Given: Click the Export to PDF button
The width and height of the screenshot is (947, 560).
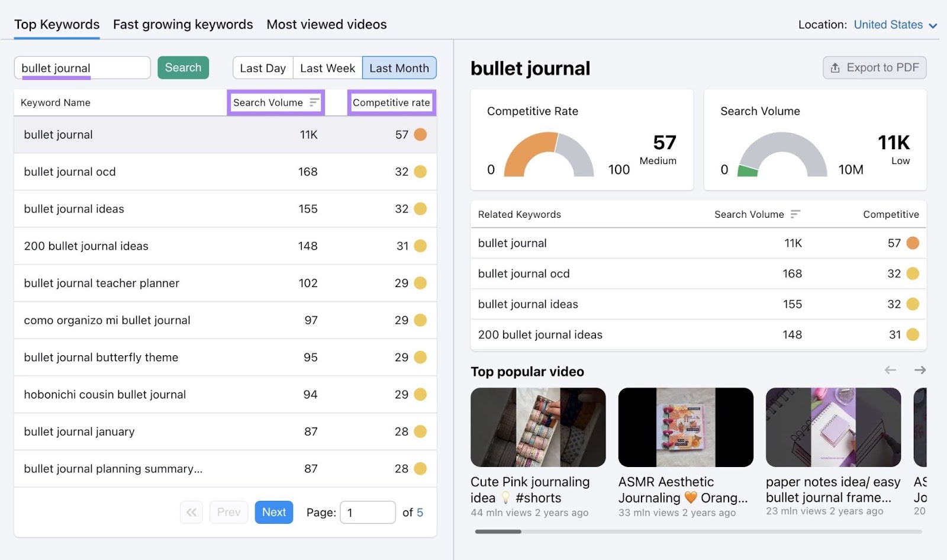Looking at the screenshot, I should tap(874, 67).
